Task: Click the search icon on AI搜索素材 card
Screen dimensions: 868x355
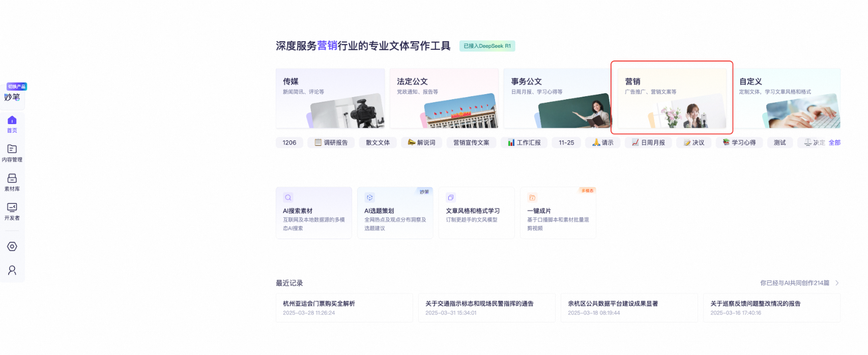Action: click(x=288, y=197)
